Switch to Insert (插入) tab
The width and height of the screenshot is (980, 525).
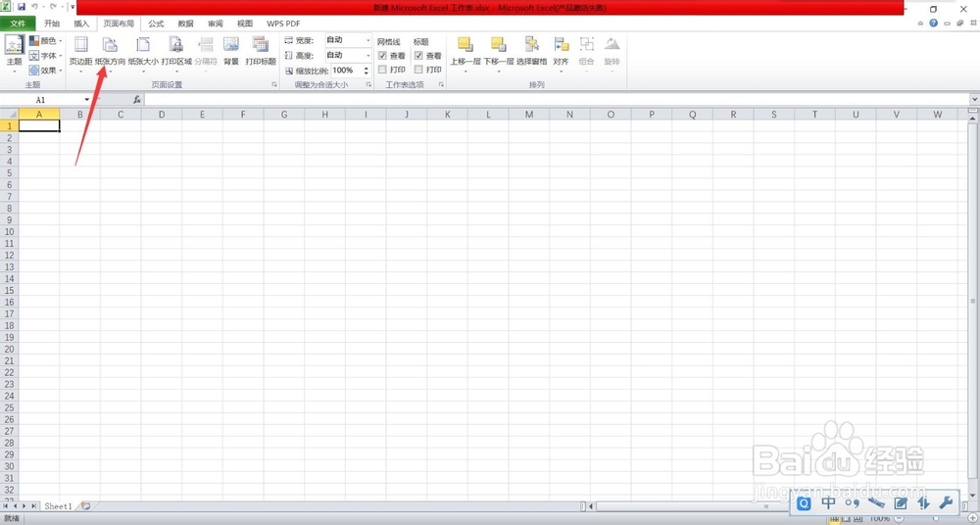coord(81,24)
